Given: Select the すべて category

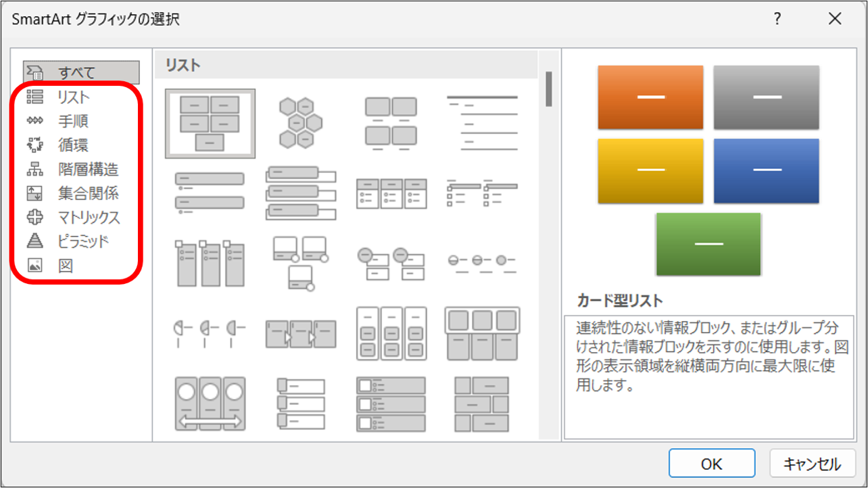Looking at the screenshot, I should (x=81, y=72).
